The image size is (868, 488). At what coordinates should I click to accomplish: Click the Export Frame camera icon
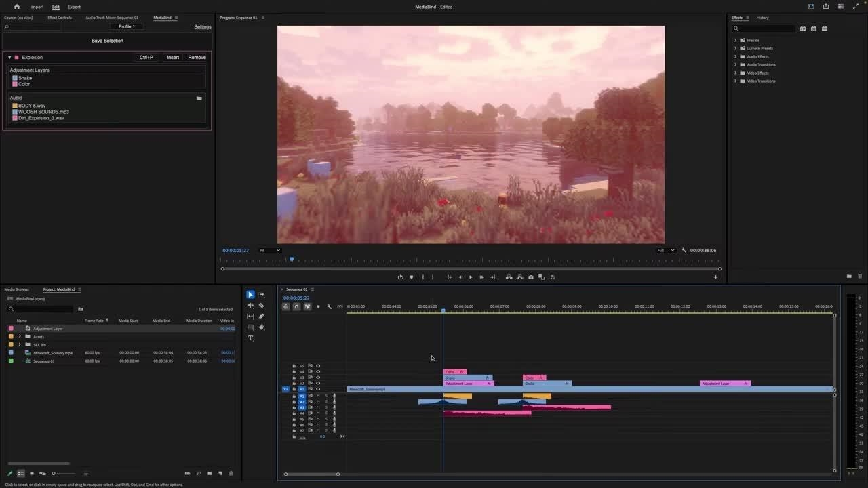tap(530, 277)
